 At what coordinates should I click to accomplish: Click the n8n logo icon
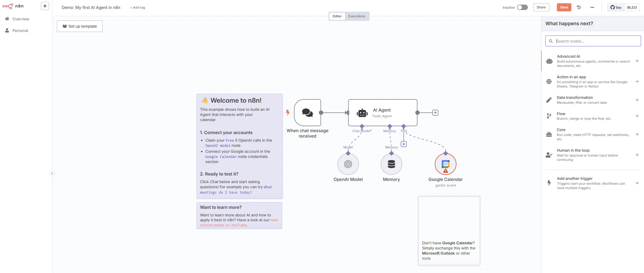point(8,6)
